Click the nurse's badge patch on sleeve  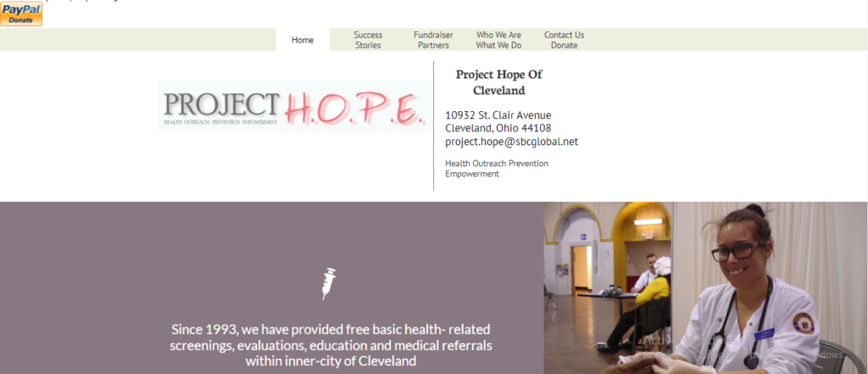click(x=804, y=323)
